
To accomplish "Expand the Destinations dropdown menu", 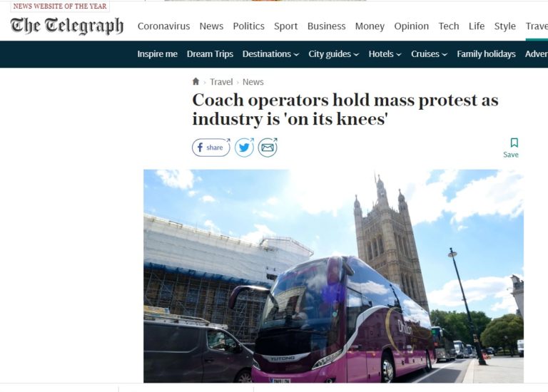I will click(270, 54).
